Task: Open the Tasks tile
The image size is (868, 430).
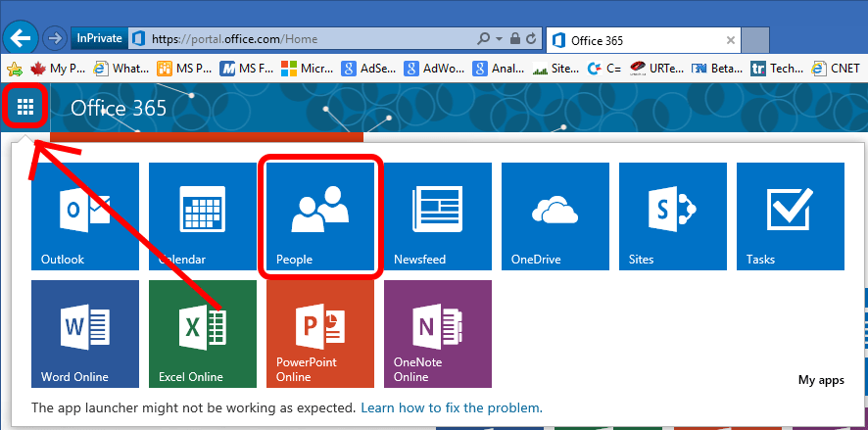Action: click(790, 216)
